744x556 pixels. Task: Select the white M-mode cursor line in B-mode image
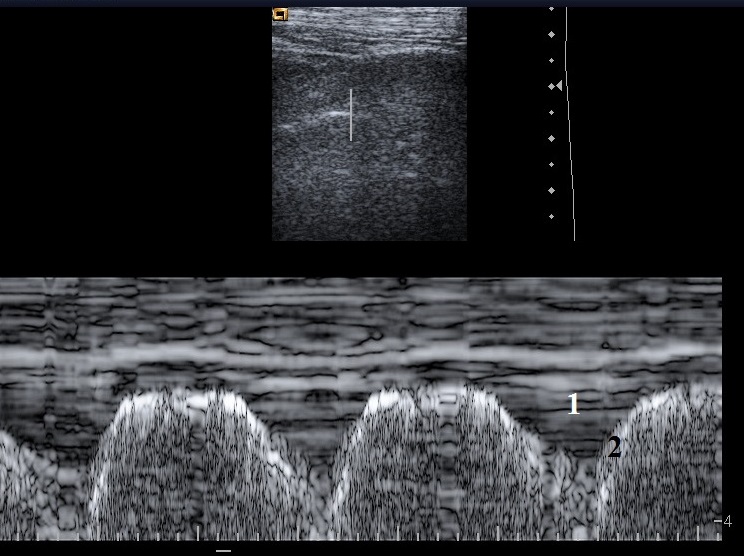351,115
